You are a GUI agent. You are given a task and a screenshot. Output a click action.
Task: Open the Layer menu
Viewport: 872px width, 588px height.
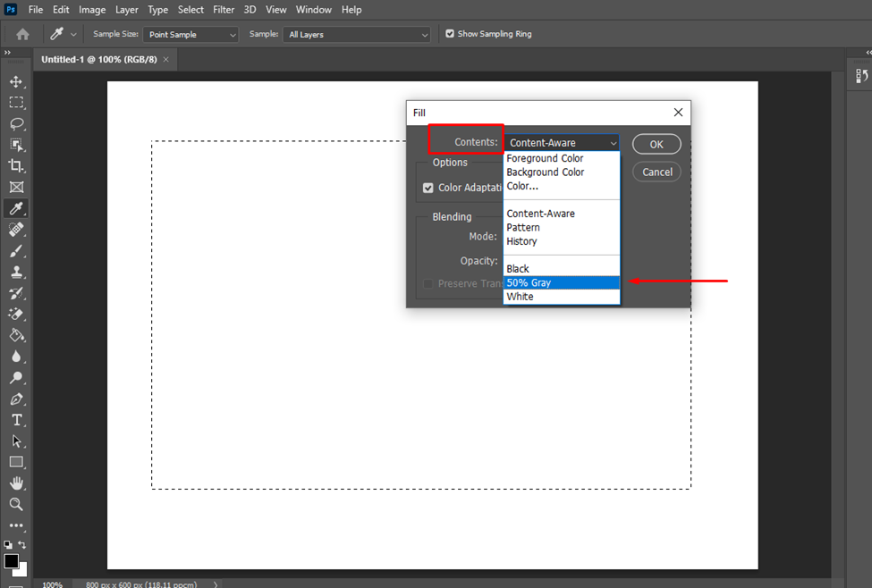pos(127,10)
